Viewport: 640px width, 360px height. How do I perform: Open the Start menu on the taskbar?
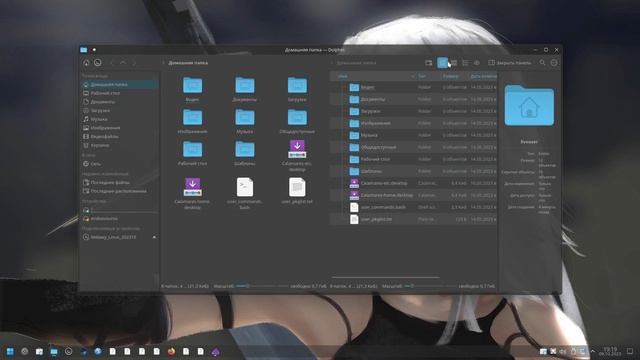[10, 351]
